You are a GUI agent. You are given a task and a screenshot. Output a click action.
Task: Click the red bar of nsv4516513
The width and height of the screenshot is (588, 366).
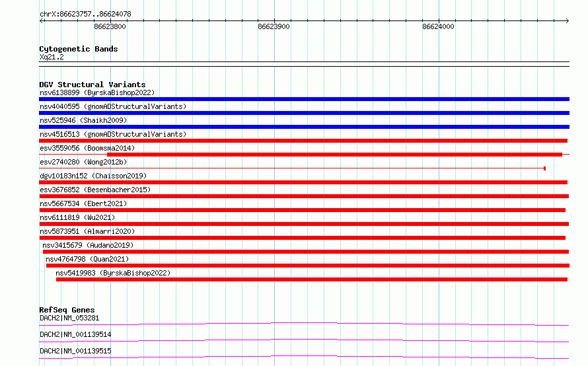(x=303, y=141)
